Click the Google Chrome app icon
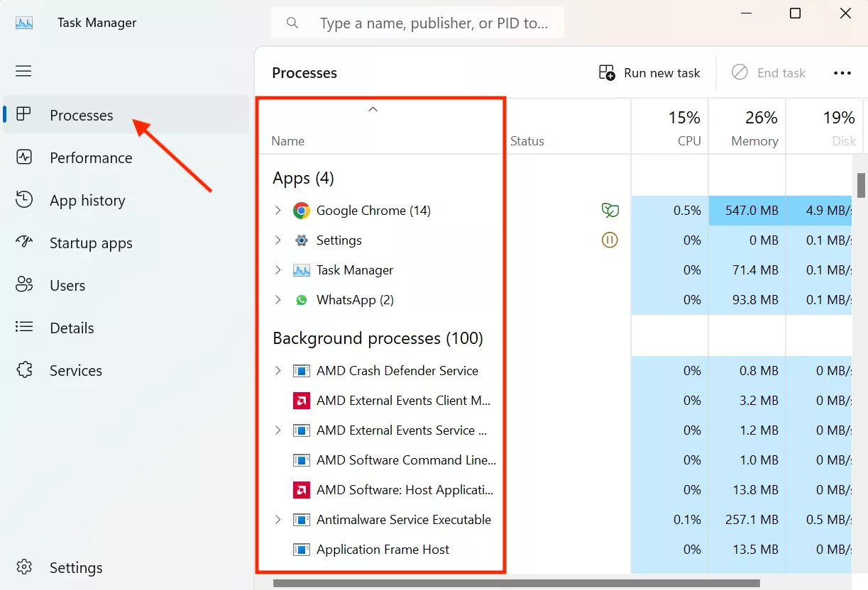Viewport: 868px width, 590px height. point(302,211)
